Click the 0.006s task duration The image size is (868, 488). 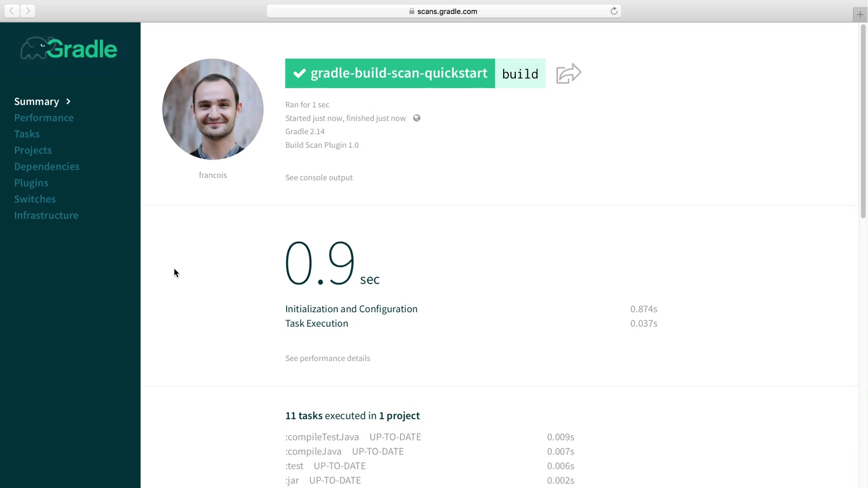(x=561, y=466)
